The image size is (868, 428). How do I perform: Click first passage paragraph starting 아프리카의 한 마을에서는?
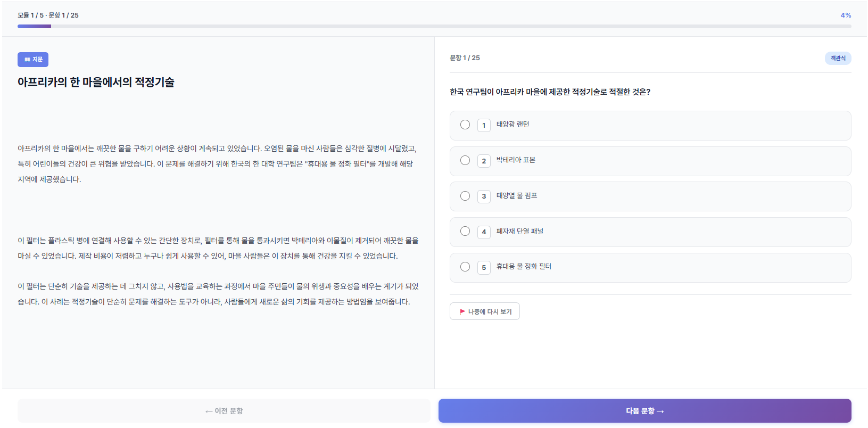217,164
